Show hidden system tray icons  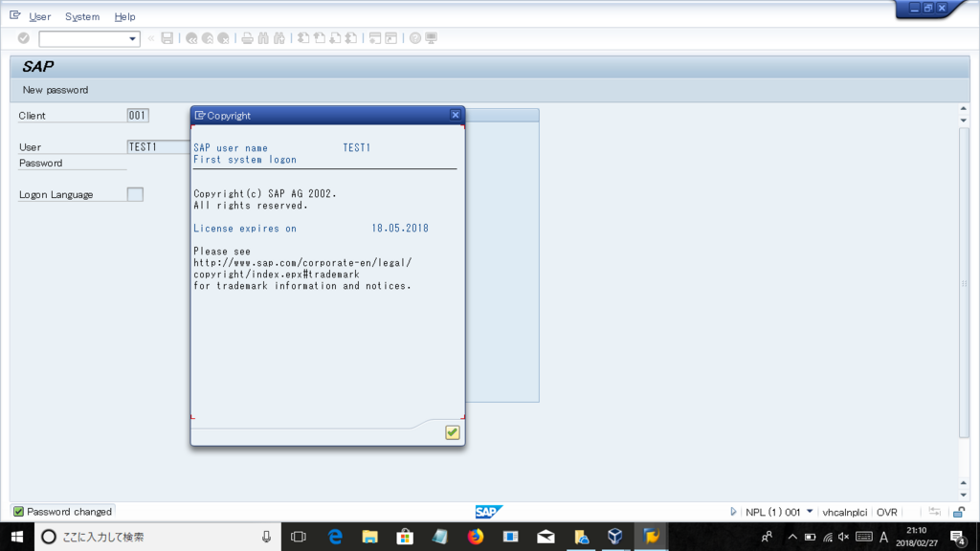(791, 537)
